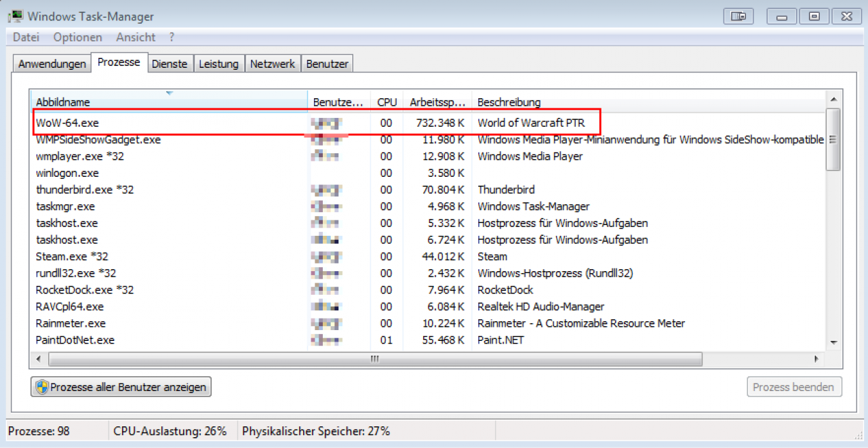Select the rundll32.exe *32 process
This screenshot has height=448, width=868.
(x=429, y=273)
